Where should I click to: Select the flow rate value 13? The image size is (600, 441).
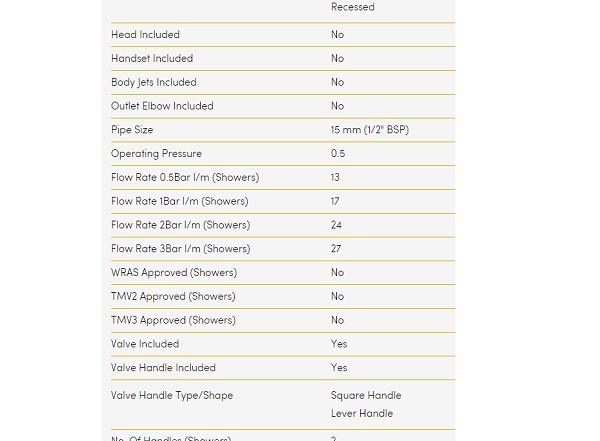[x=335, y=178]
